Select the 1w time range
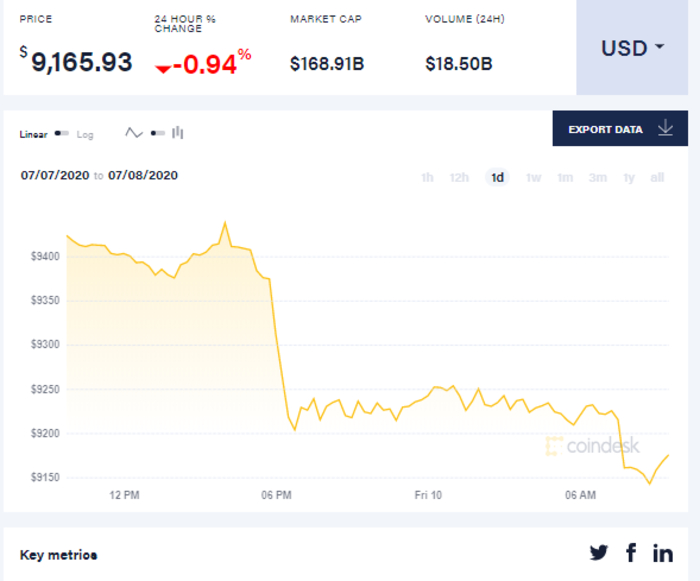700x581 pixels. 533,178
